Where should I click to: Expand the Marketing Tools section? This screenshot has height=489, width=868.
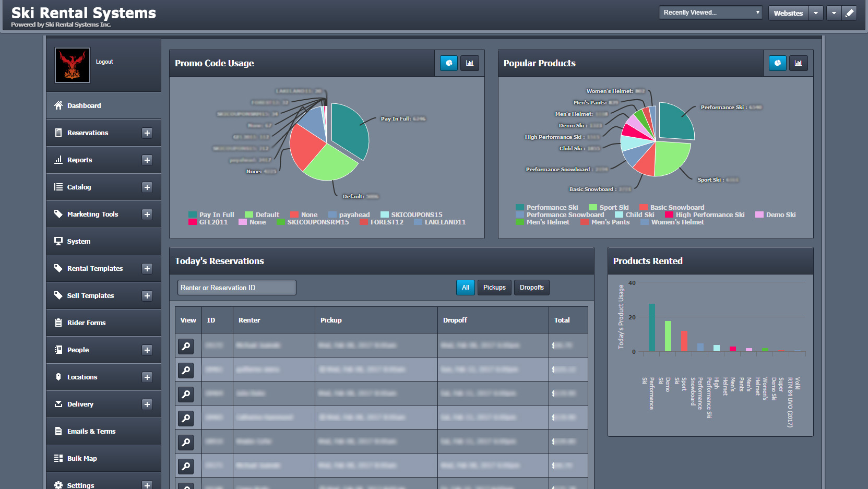pyautogui.click(x=147, y=214)
